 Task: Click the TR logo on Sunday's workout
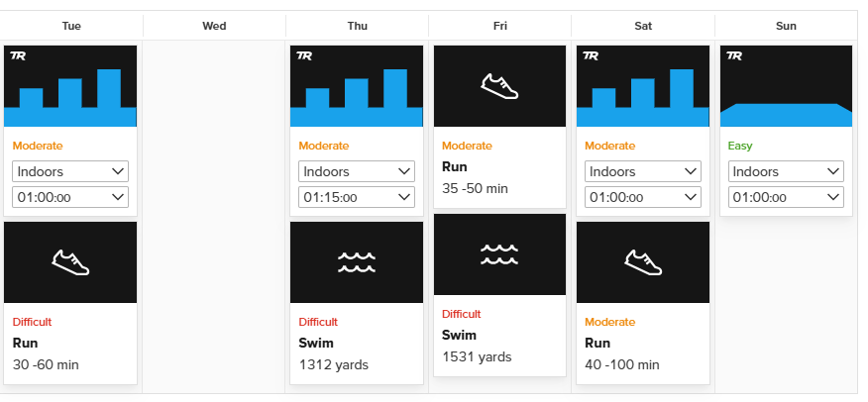(x=732, y=56)
